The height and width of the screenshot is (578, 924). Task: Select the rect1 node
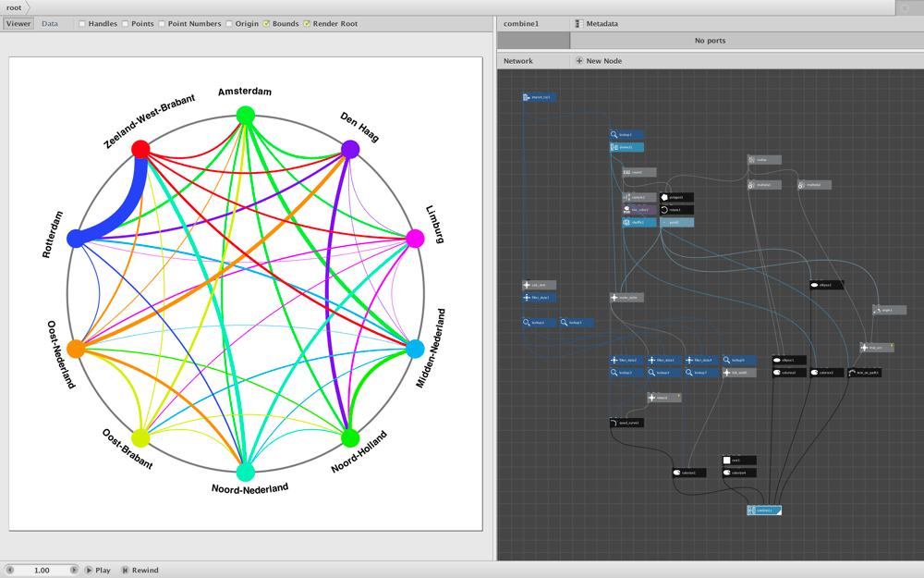tap(739, 460)
